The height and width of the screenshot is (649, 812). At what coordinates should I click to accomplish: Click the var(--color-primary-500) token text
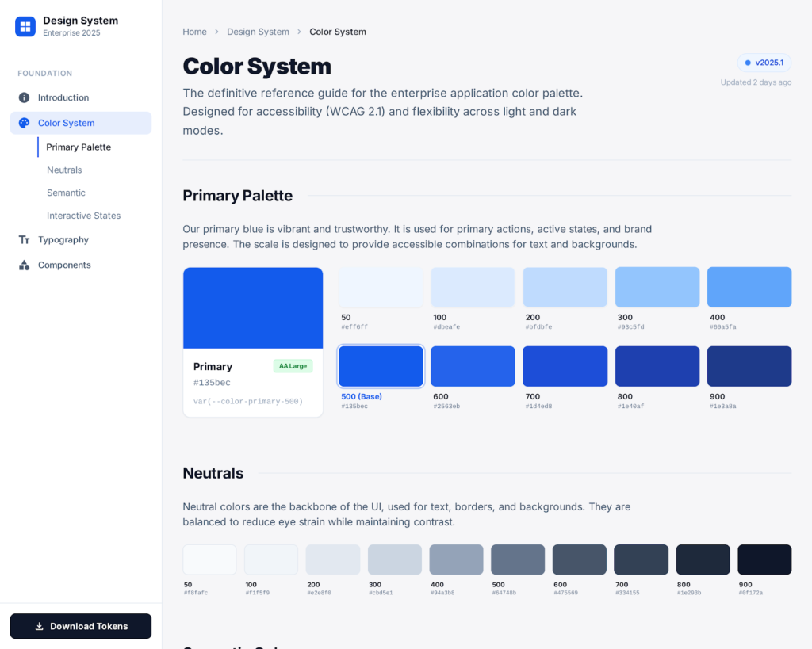pyautogui.click(x=248, y=402)
